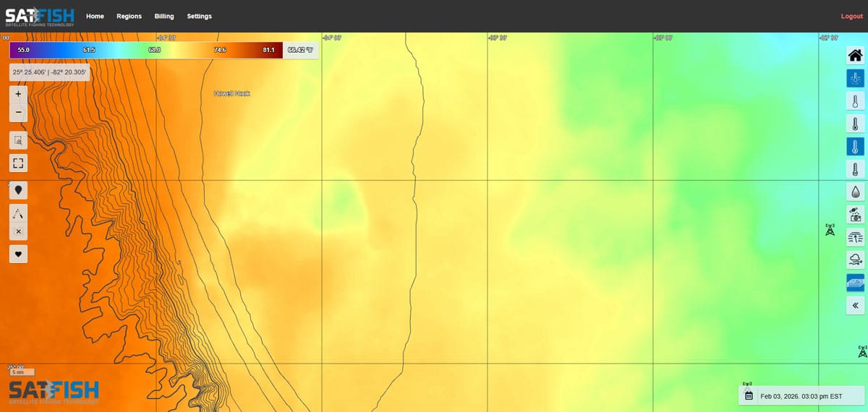Collapse the layer panel with double chevron
Image resolution: width=868 pixels, height=412 pixels.
[855, 305]
